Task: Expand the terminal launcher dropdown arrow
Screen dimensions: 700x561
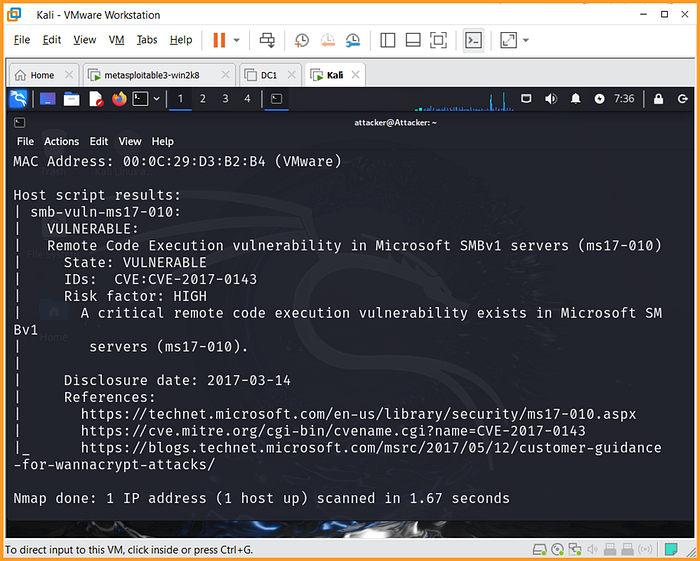Action: (x=156, y=99)
